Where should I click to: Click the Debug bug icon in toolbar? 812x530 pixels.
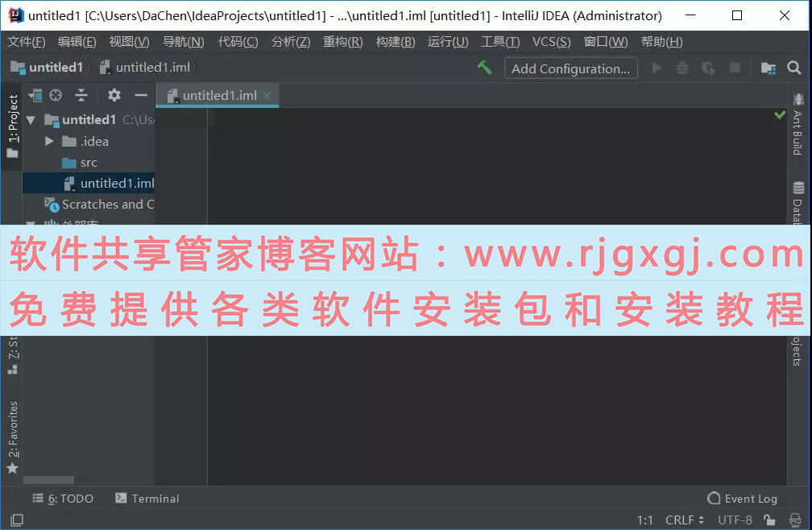click(682, 68)
